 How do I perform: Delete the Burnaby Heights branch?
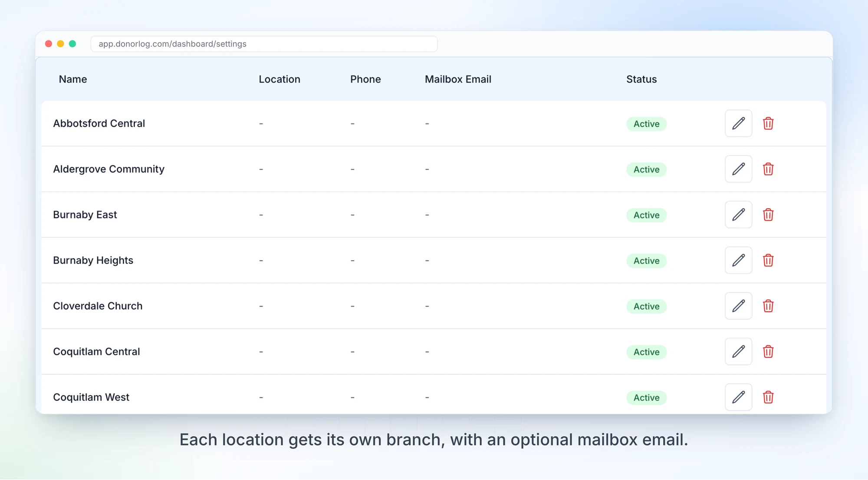tap(768, 260)
